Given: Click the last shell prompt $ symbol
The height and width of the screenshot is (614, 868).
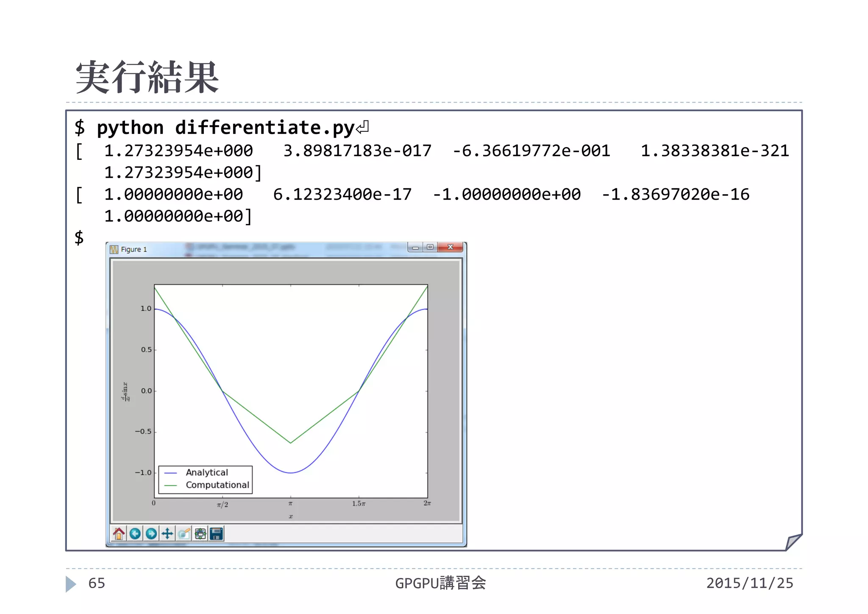Looking at the screenshot, I should pos(79,238).
